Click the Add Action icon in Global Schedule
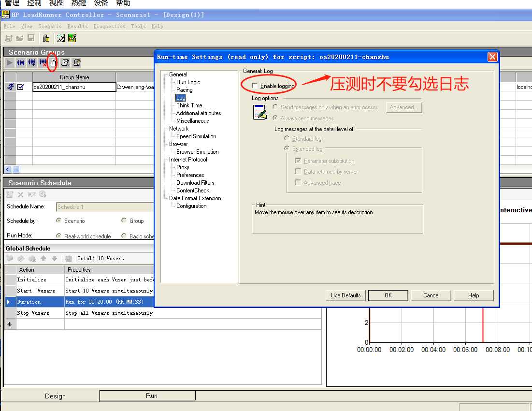Image resolution: width=532 pixels, height=411 pixels. tap(10, 258)
